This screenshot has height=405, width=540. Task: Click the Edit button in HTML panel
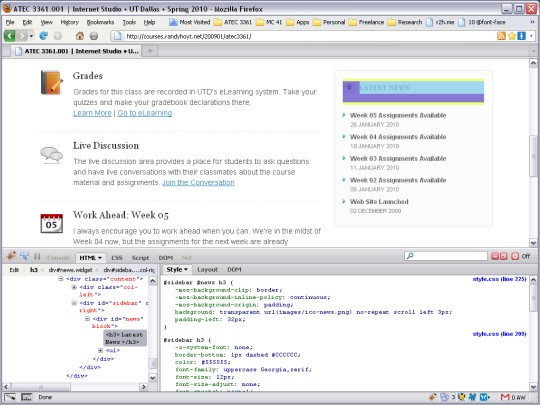(14, 270)
